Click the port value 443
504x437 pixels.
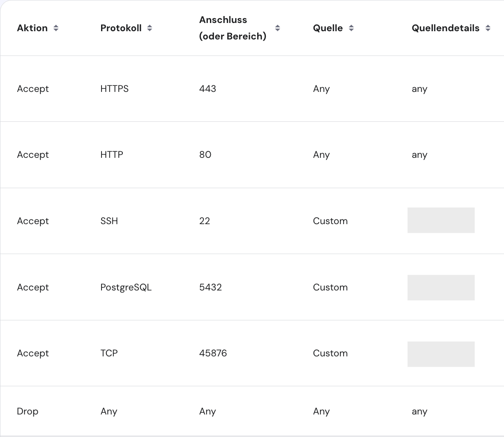click(x=207, y=88)
